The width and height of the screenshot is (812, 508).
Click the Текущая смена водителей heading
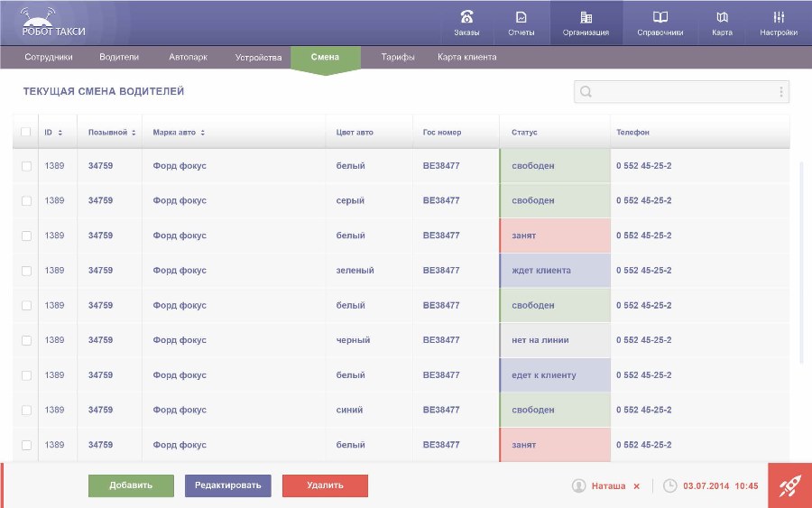pyautogui.click(x=104, y=92)
